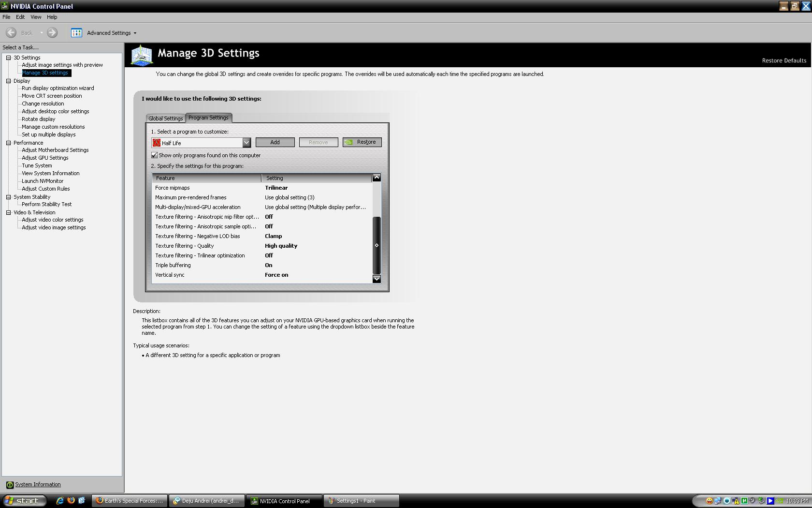
Task: Click the Remove button
Action: click(x=319, y=142)
